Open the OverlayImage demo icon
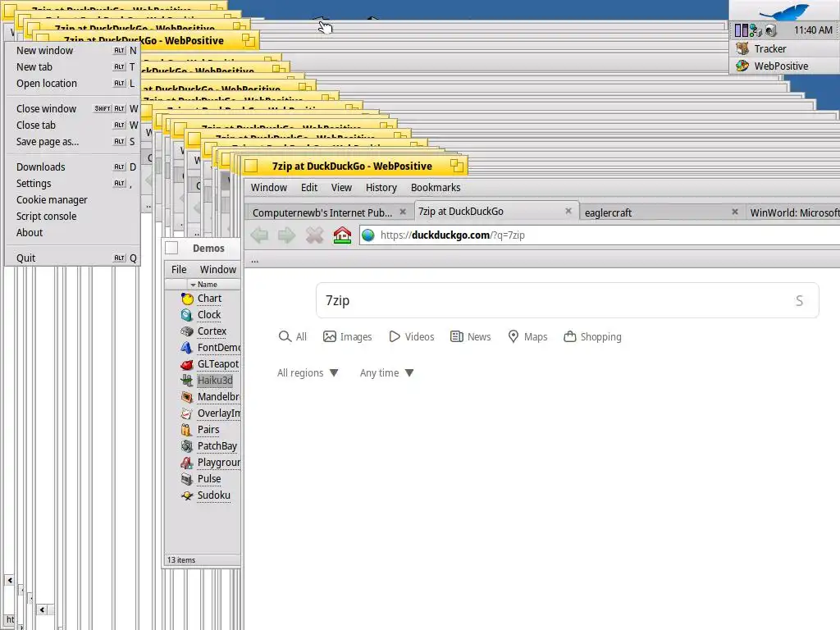 pyautogui.click(x=187, y=413)
